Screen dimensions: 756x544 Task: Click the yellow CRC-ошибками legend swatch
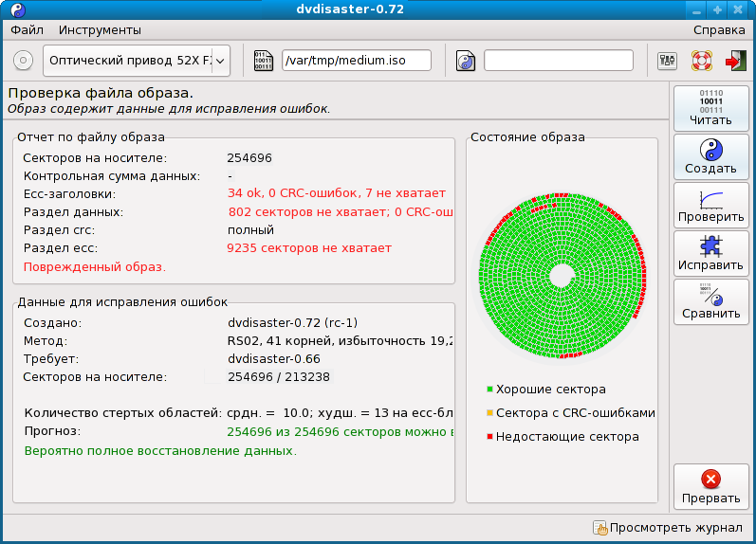[x=489, y=412]
